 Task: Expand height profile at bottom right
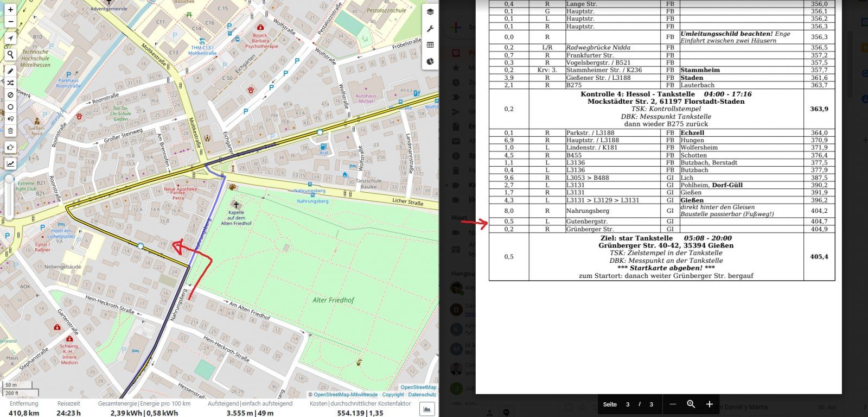click(427, 408)
